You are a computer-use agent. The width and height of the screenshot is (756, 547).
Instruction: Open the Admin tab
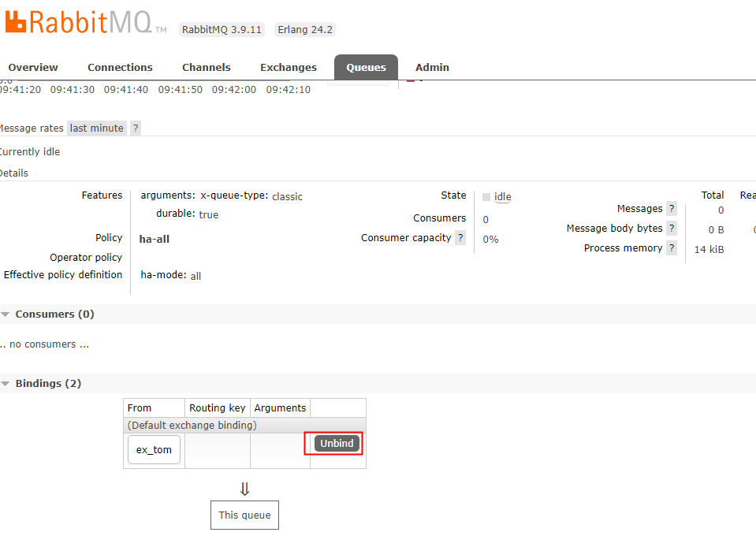pyautogui.click(x=432, y=68)
